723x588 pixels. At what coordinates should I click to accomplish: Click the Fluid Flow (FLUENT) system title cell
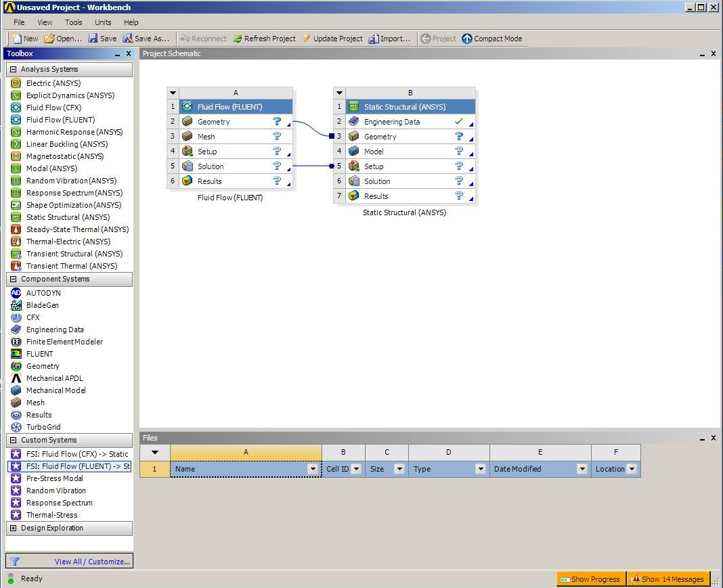click(236, 106)
